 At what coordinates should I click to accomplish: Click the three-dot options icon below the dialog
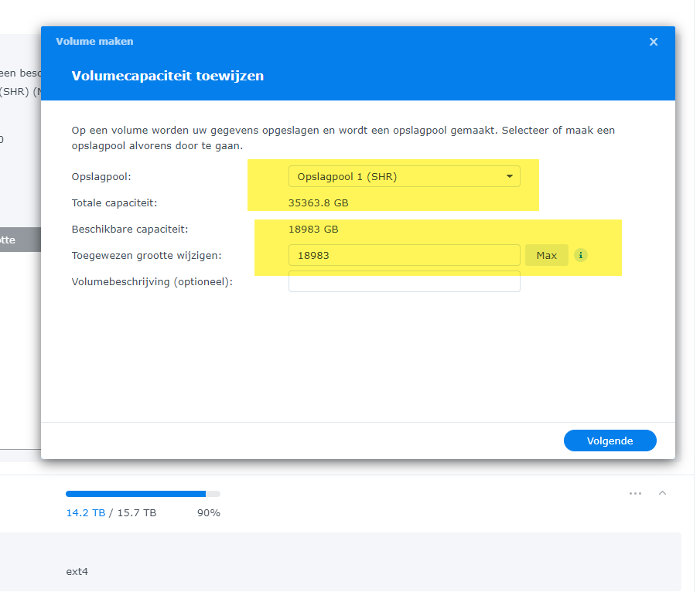(635, 493)
